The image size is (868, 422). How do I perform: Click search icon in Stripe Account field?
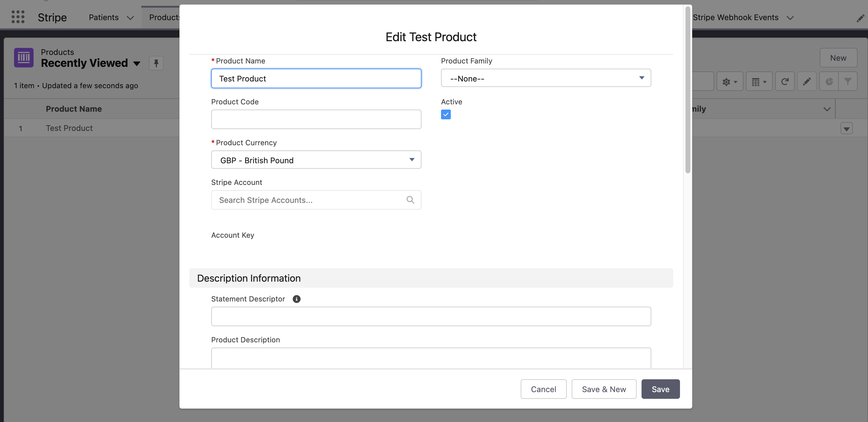pyautogui.click(x=410, y=200)
